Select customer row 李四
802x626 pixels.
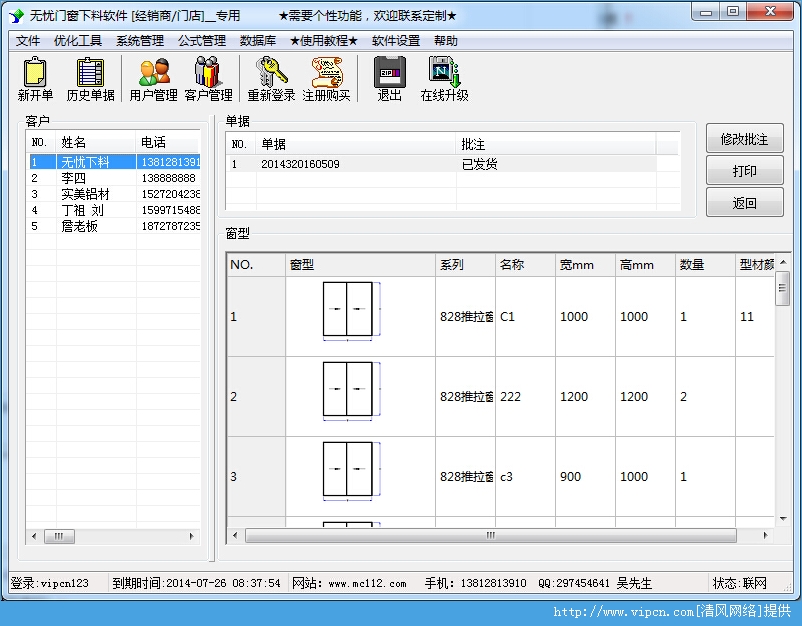114,178
